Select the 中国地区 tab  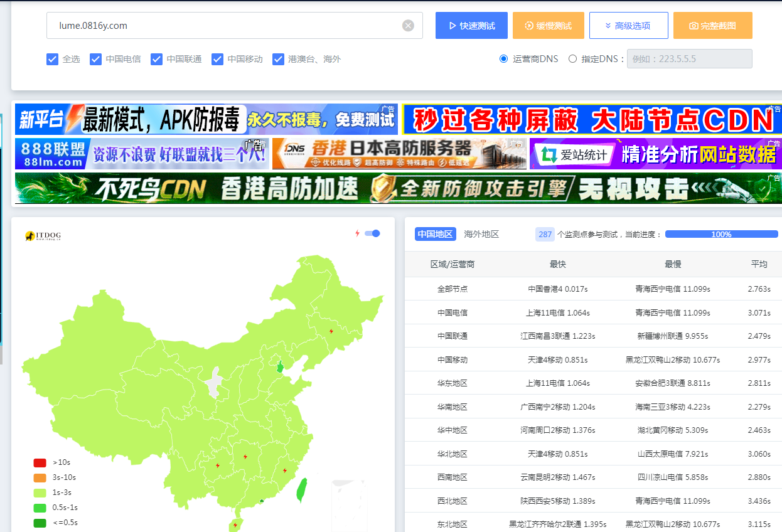436,234
